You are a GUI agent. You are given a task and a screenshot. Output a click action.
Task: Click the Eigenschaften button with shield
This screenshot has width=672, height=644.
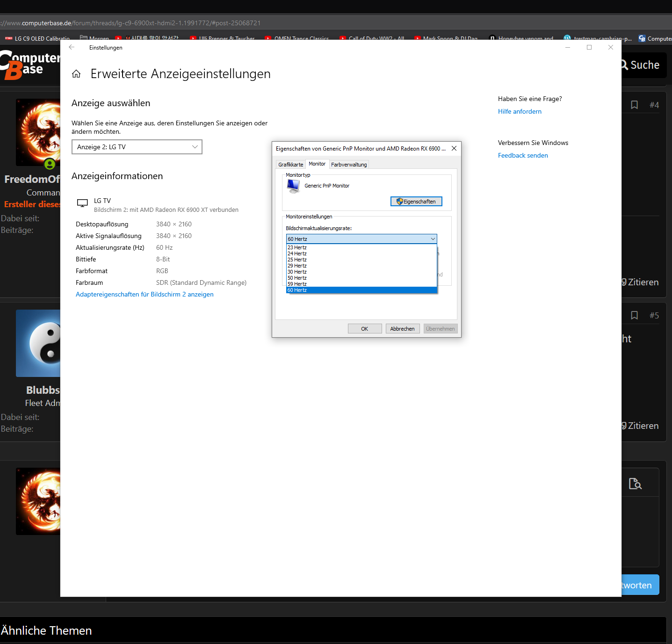pos(416,201)
